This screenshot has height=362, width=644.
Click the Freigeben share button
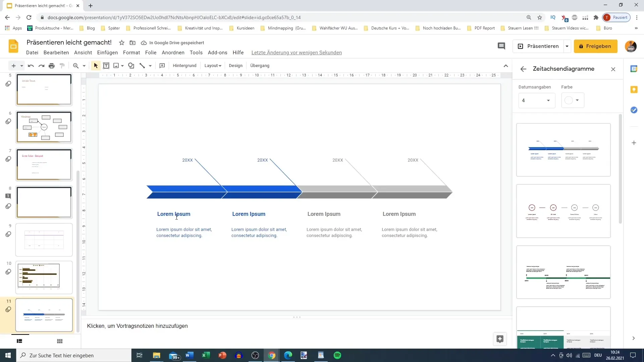point(595,46)
